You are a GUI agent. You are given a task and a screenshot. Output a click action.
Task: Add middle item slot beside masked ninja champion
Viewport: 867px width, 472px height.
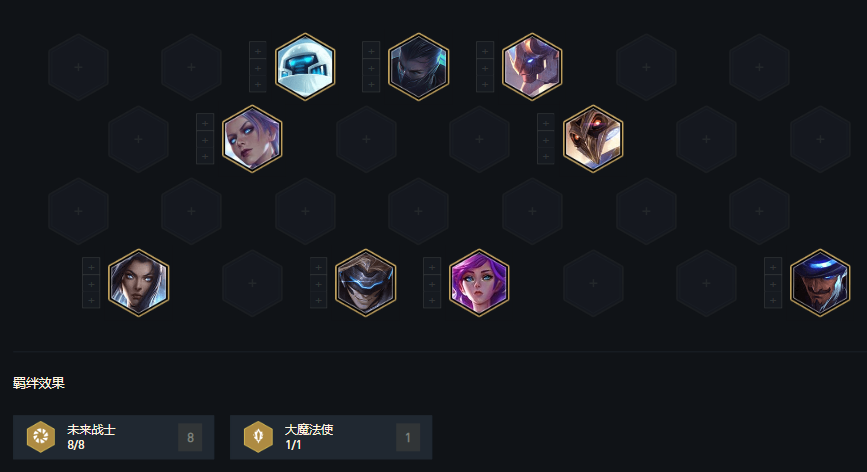[371, 68]
